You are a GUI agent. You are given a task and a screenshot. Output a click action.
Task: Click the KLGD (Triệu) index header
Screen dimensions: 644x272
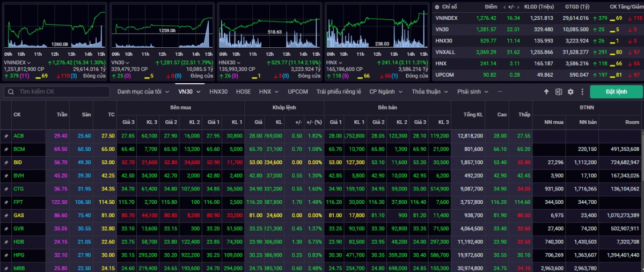click(538, 7)
